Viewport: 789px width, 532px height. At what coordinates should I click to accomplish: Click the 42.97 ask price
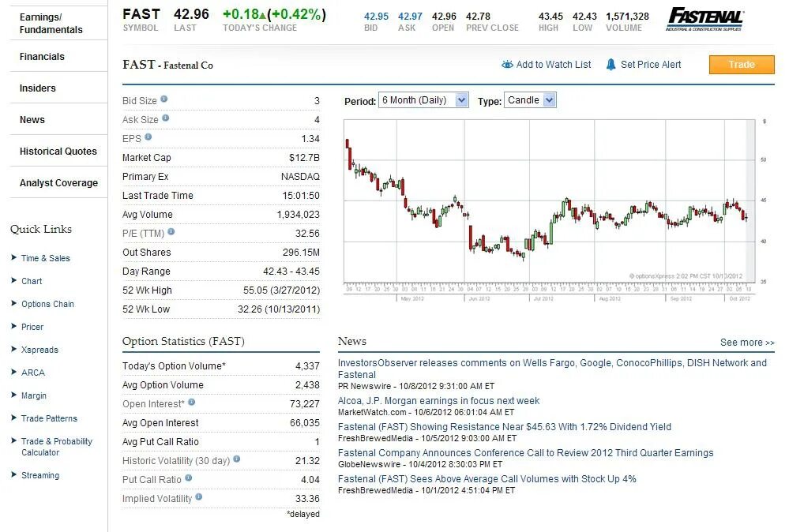[x=410, y=17]
